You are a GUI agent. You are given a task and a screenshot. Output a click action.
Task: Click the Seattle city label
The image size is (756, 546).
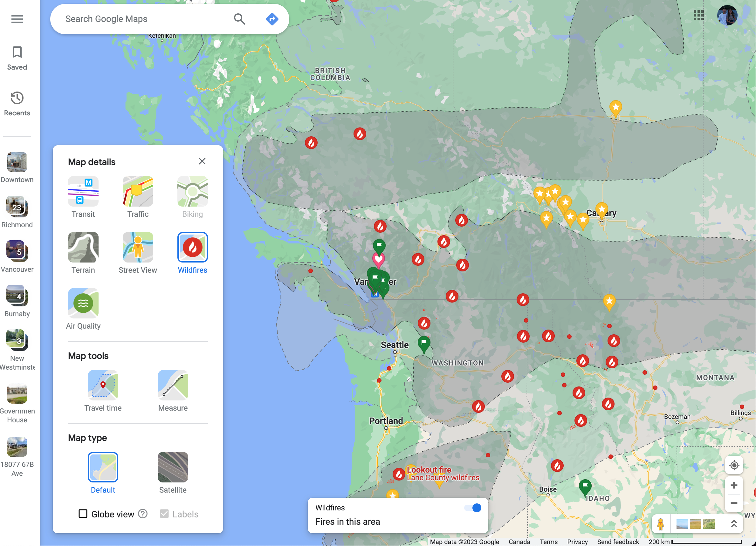pyautogui.click(x=395, y=345)
